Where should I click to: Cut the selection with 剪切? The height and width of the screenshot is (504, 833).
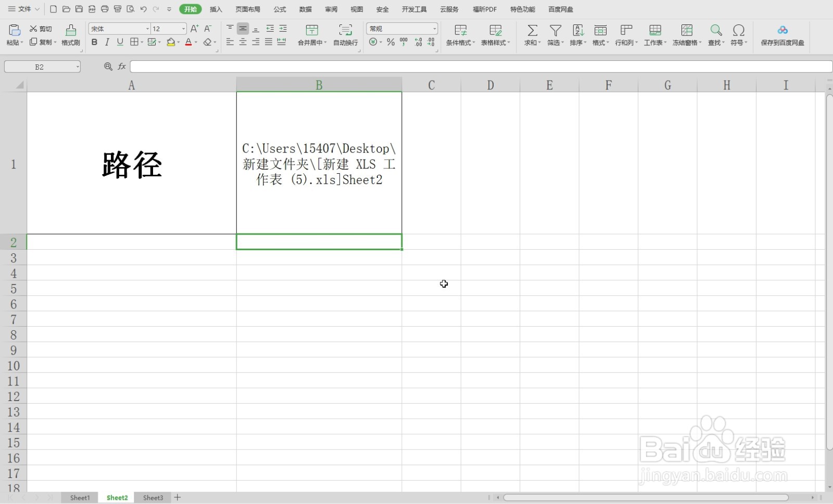coord(41,29)
